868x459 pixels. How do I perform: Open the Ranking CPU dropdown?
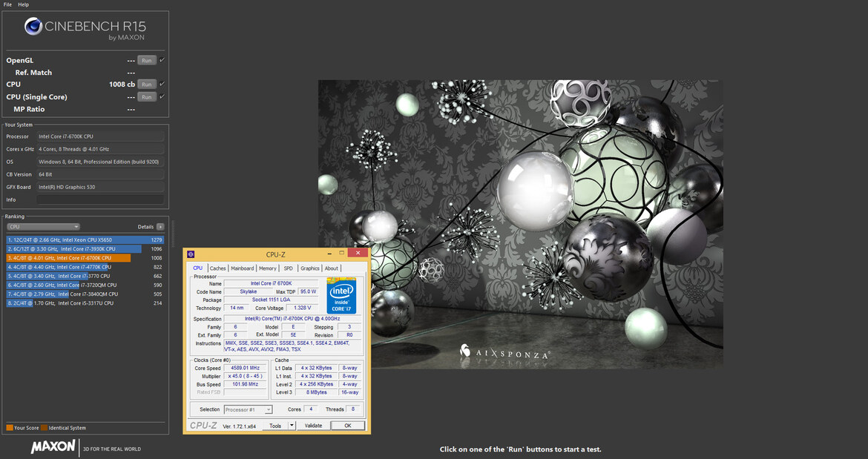43,227
